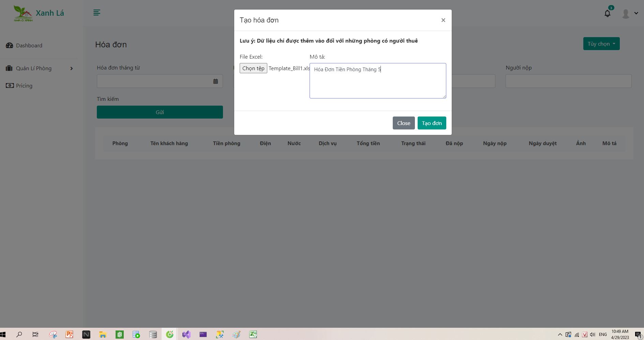This screenshot has height=340, width=644.
Task: Click the user avatar icon
Action: pyautogui.click(x=626, y=13)
